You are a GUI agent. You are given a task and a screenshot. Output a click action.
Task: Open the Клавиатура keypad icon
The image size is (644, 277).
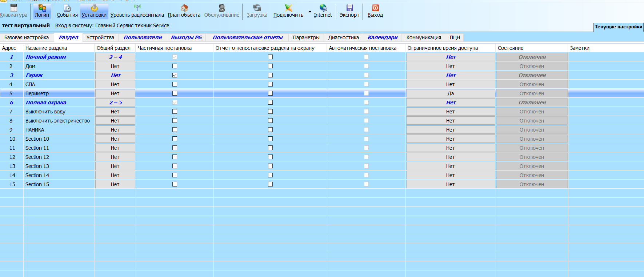(x=14, y=8)
